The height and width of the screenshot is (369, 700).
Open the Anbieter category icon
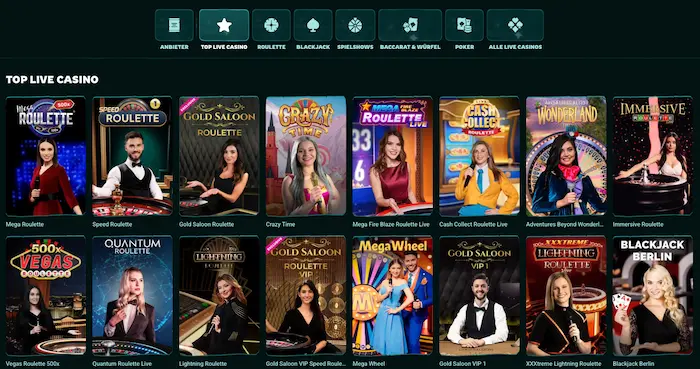point(174,25)
